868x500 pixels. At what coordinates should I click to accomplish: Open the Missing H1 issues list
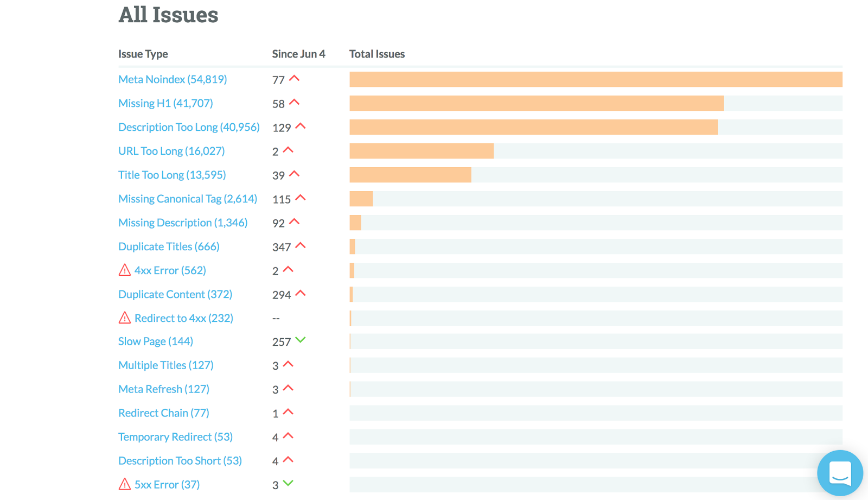tap(165, 103)
